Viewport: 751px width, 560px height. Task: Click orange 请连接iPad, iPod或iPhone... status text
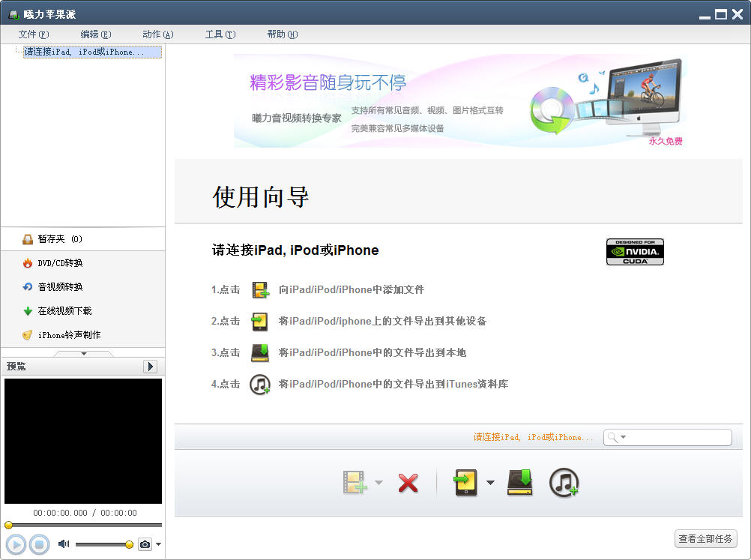(533, 437)
